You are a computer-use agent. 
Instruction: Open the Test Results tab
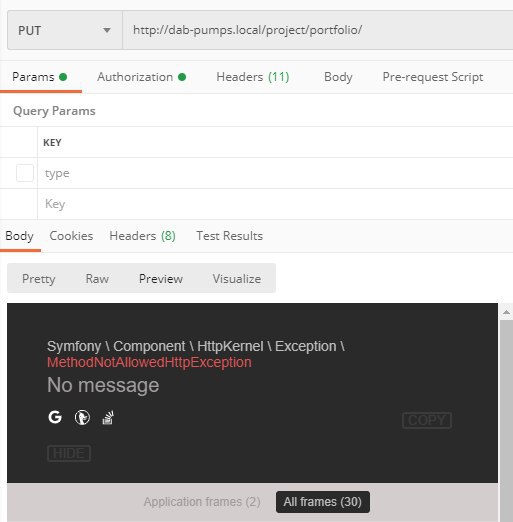tap(229, 236)
